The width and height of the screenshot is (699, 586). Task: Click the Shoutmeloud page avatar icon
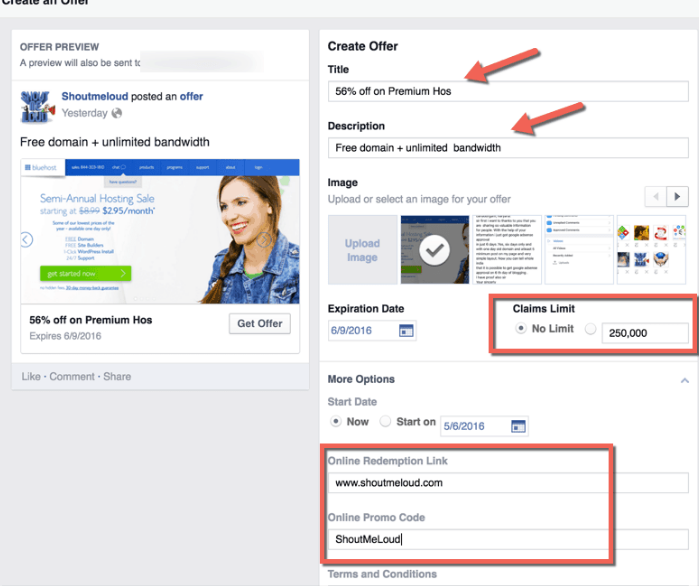38,106
